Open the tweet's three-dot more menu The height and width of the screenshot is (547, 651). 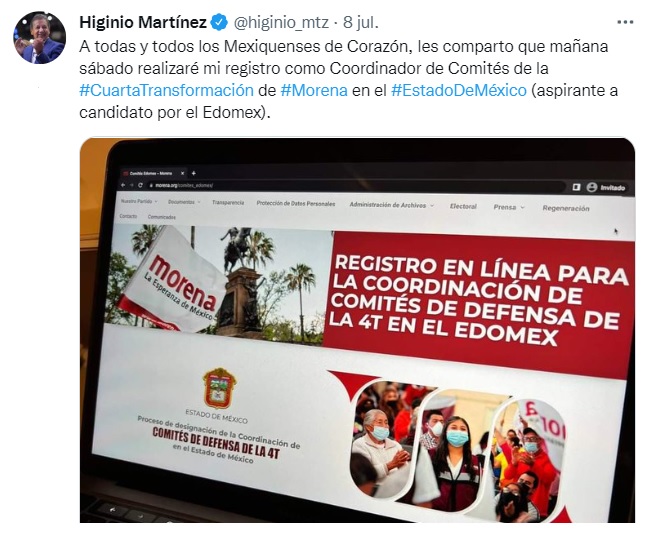625,22
